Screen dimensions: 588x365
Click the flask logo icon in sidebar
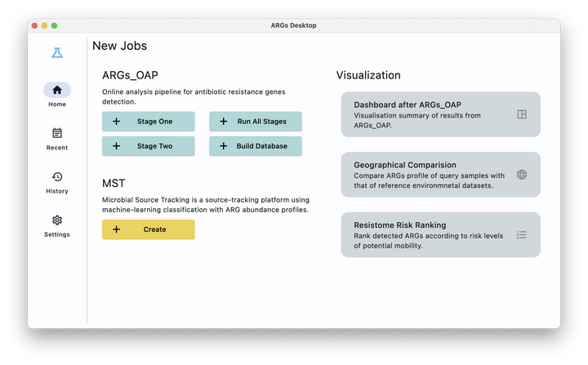(x=57, y=53)
